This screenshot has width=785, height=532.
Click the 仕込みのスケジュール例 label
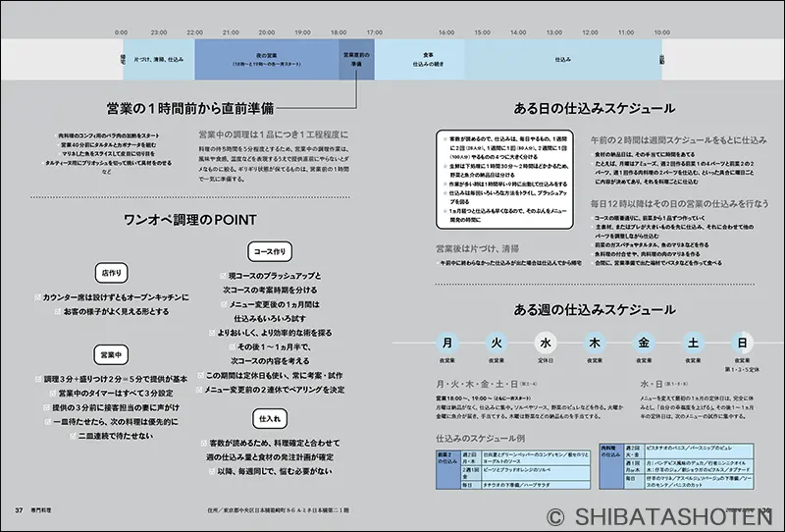click(x=480, y=439)
